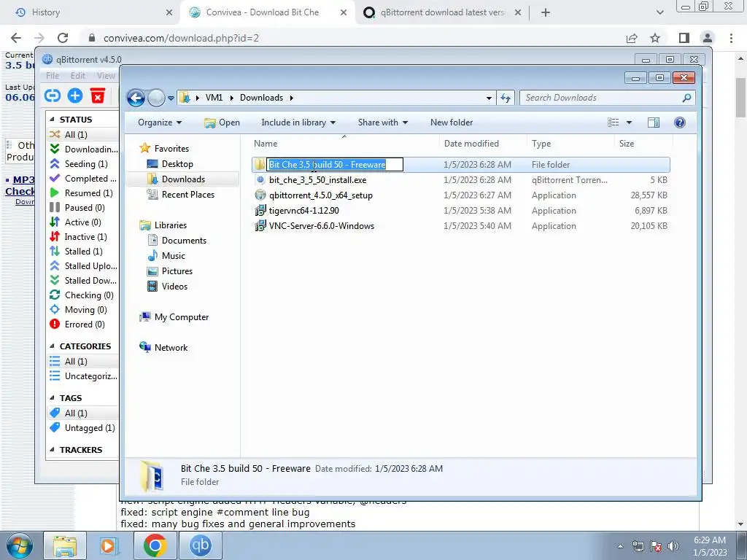The height and width of the screenshot is (560, 747).
Task: Open Windows Start orb
Action: (20, 545)
